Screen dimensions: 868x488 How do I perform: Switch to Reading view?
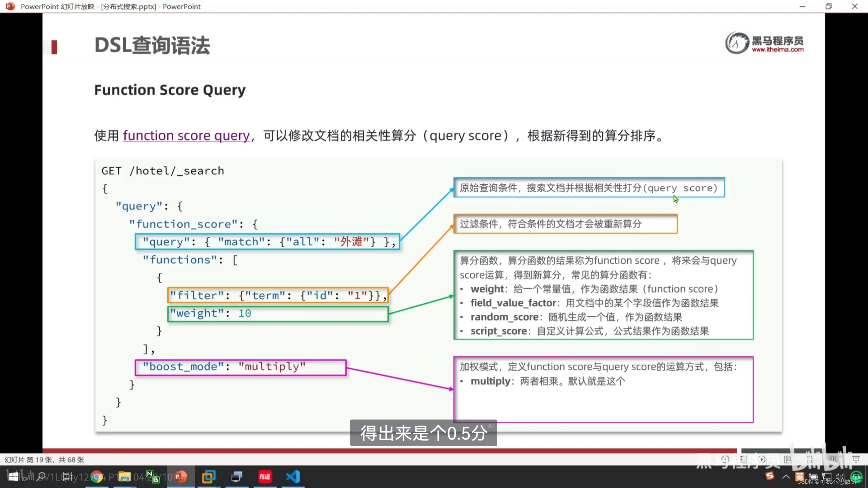click(x=833, y=459)
